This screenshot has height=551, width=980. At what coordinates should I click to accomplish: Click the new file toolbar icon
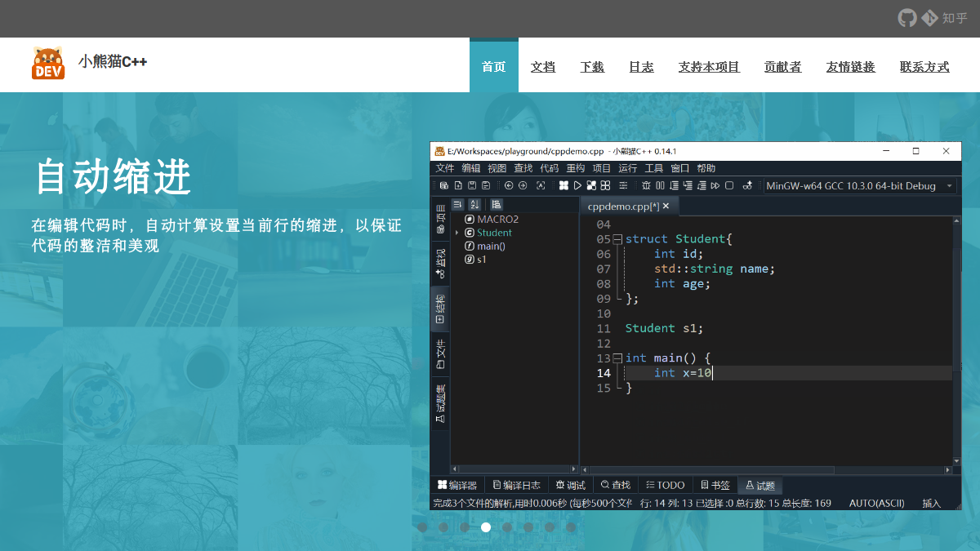(458, 185)
